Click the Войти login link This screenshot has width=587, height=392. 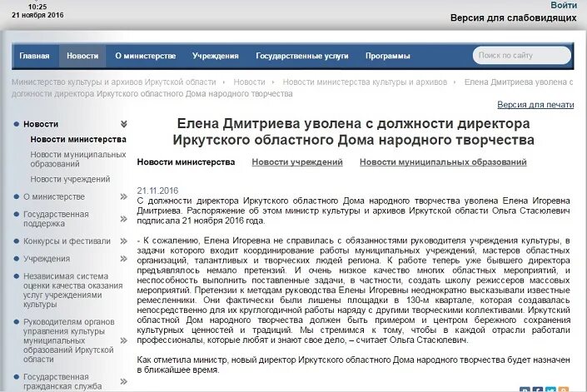point(564,5)
